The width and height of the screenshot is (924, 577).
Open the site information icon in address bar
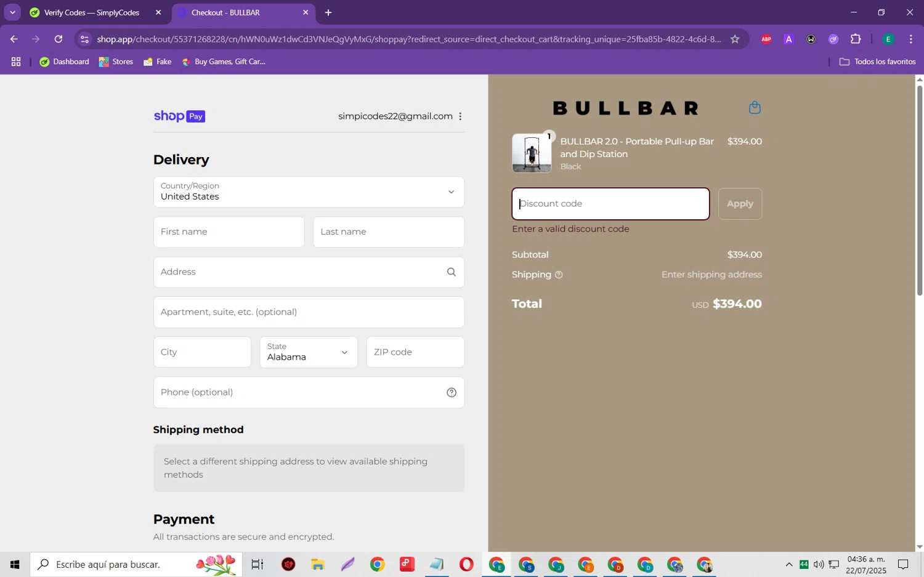(x=85, y=39)
